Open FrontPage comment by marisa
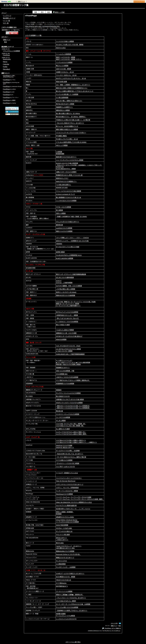The image size is (146, 644). click(x=6, y=103)
